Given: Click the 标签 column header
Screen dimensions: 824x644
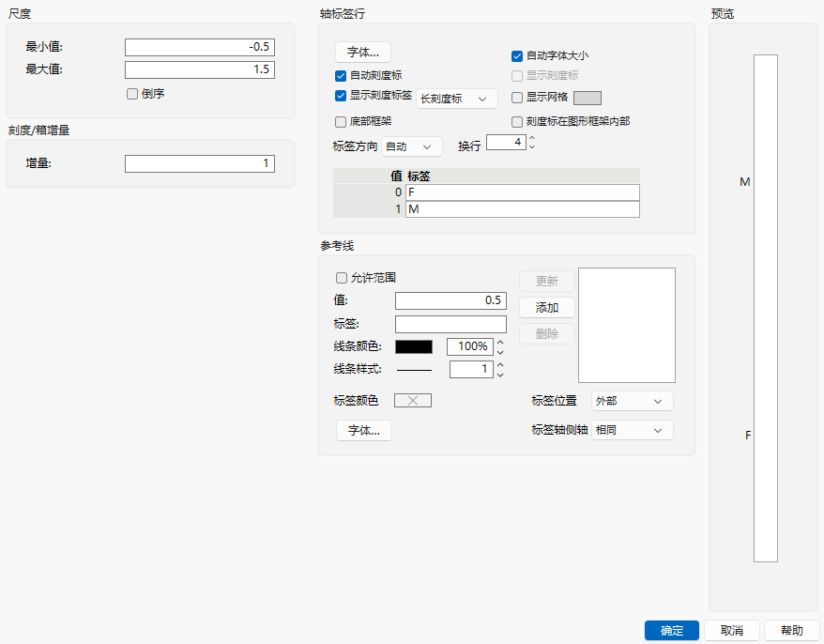Looking at the screenshot, I should point(419,176).
